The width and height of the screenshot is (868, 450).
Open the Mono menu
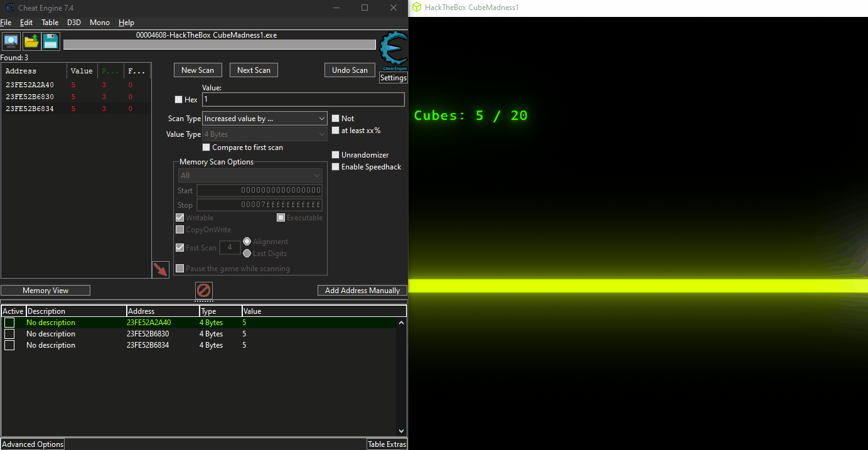click(x=100, y=23)
